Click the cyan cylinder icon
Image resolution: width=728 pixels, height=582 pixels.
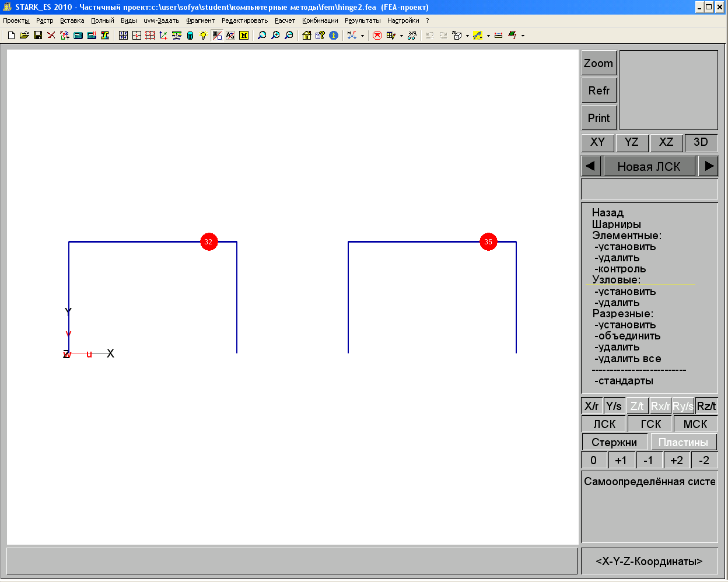click(x=190, y=36)
